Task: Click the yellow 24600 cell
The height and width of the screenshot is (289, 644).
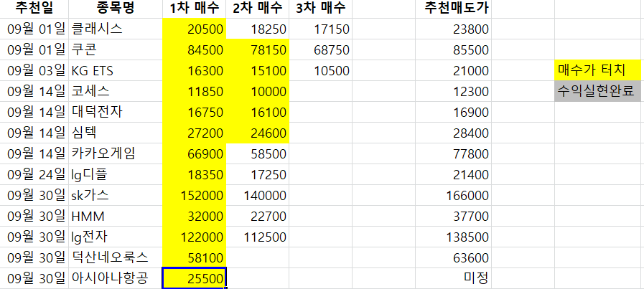Action: (258, 133)
